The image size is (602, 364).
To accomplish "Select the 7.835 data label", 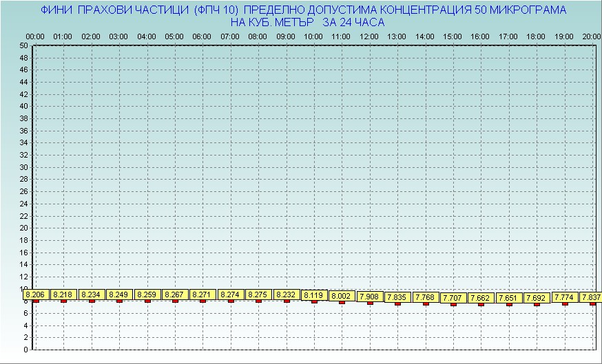I will tap(397, 298).
